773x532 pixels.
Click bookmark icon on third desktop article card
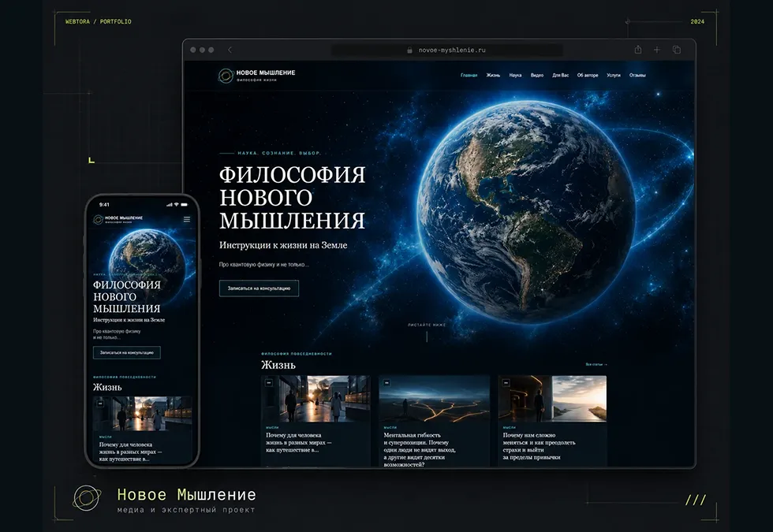point(506,383)
